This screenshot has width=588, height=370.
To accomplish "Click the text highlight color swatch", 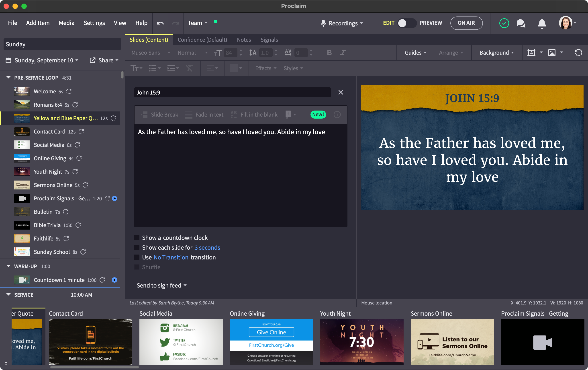I will tap(234, 68).
